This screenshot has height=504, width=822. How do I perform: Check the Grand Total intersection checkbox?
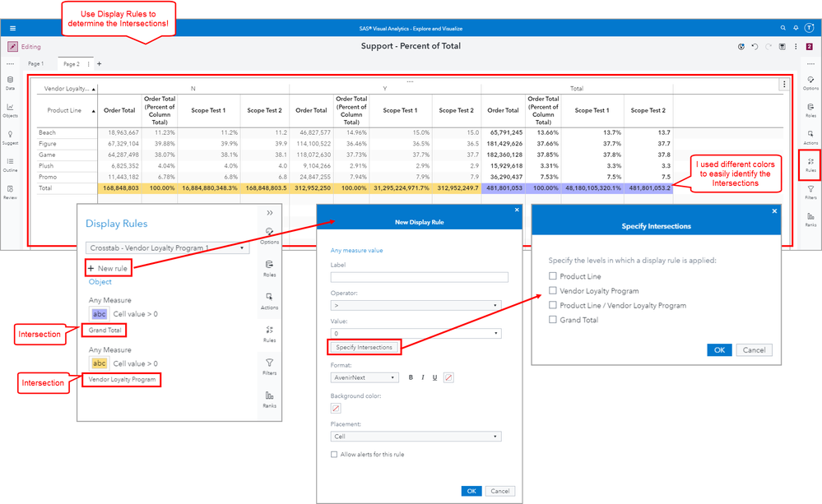pos(553,319)
